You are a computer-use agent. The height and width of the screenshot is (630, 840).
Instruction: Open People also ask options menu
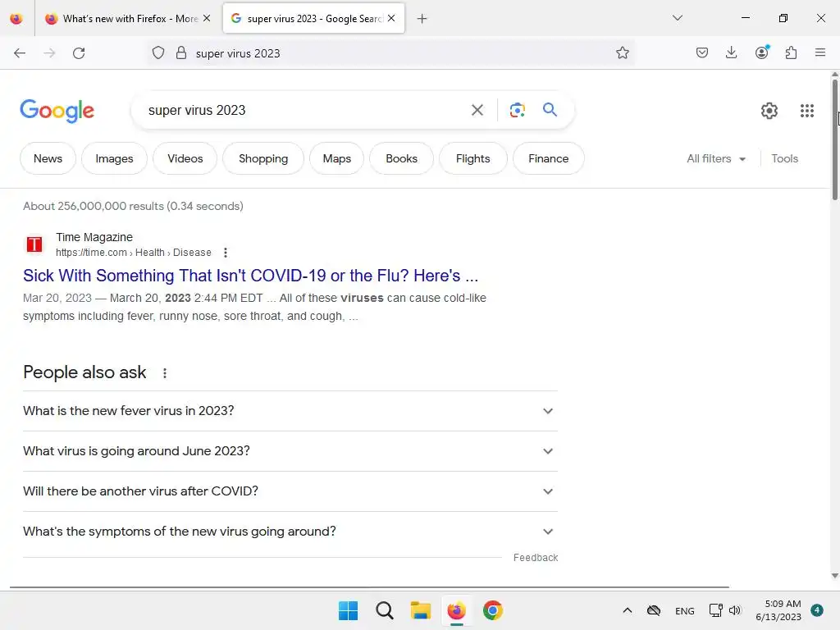(x=165, y=373)
